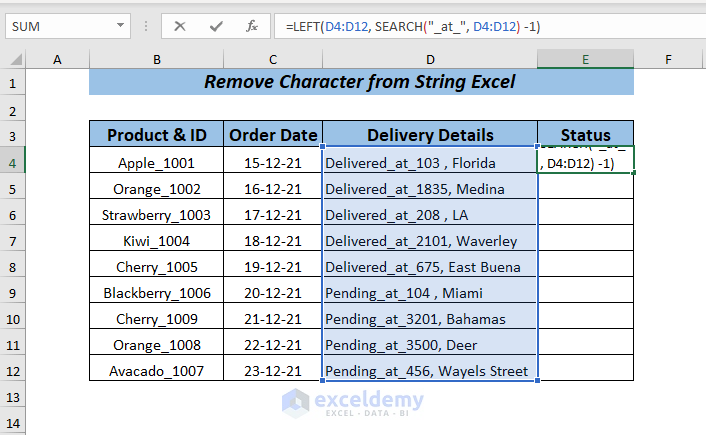Click the Name Box showing SUM
Viewport: 706px width, 435px height.
click(x=60, y=26)
